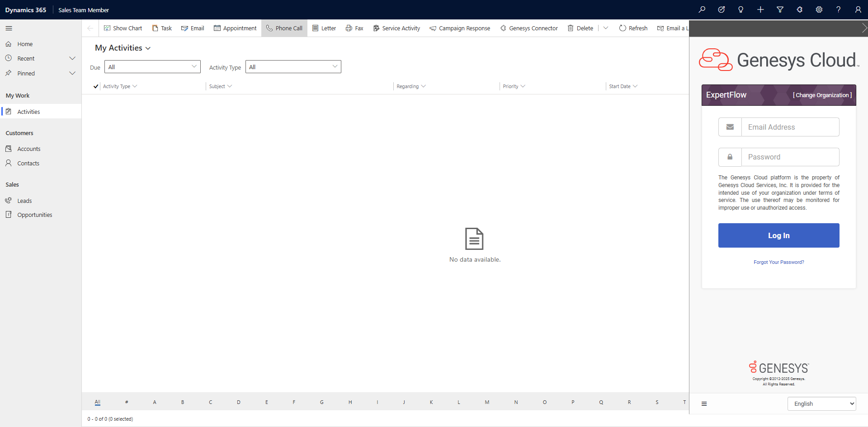This screenshot has width=868, height=427.
Task: Open the Activity Type filter dropdown
Action: (293, 67)
